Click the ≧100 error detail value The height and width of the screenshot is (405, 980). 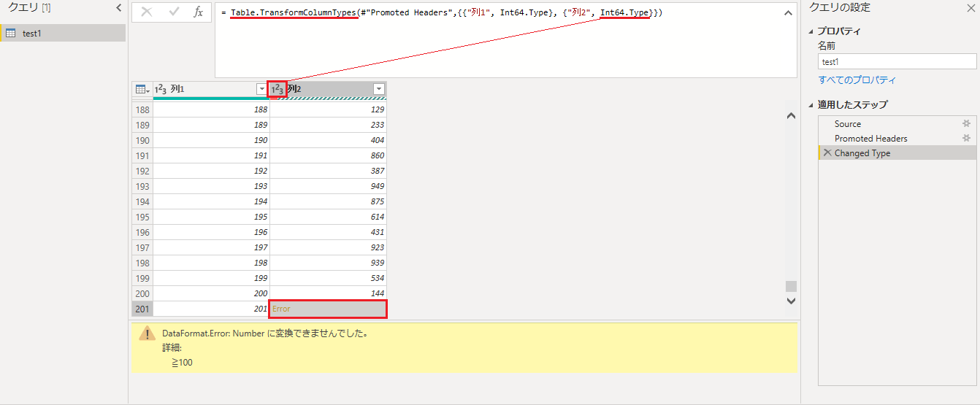pos(183,362)
